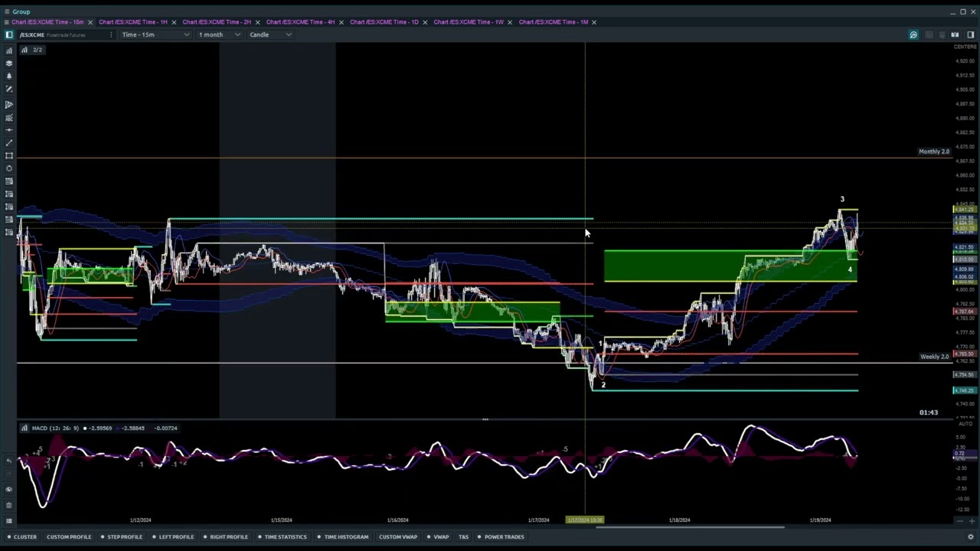Click the time axis zoom-out minus button
Screen dimensions: 980x551
click(x=959, y=521)
